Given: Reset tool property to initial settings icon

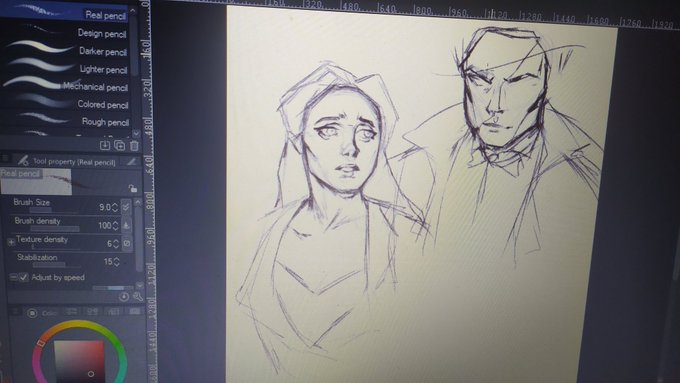Looking at the screenshot, I should click(x=124, y=297).
